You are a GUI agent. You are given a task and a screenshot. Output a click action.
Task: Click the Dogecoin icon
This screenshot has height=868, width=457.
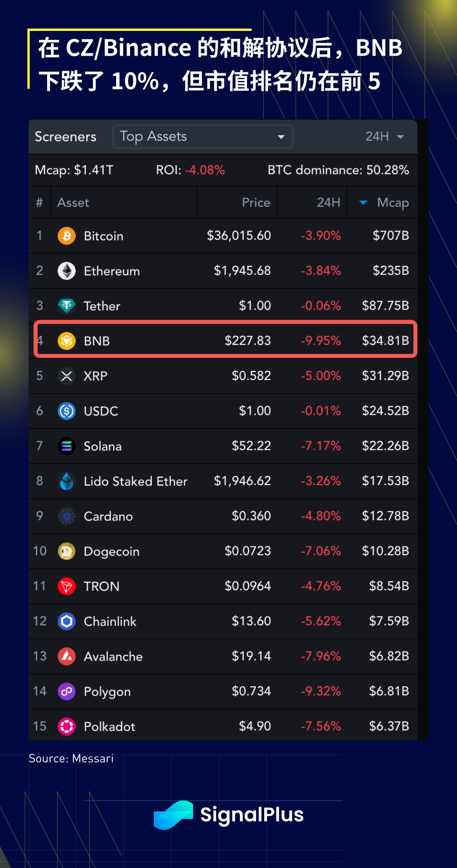click(x=67, y=551)
